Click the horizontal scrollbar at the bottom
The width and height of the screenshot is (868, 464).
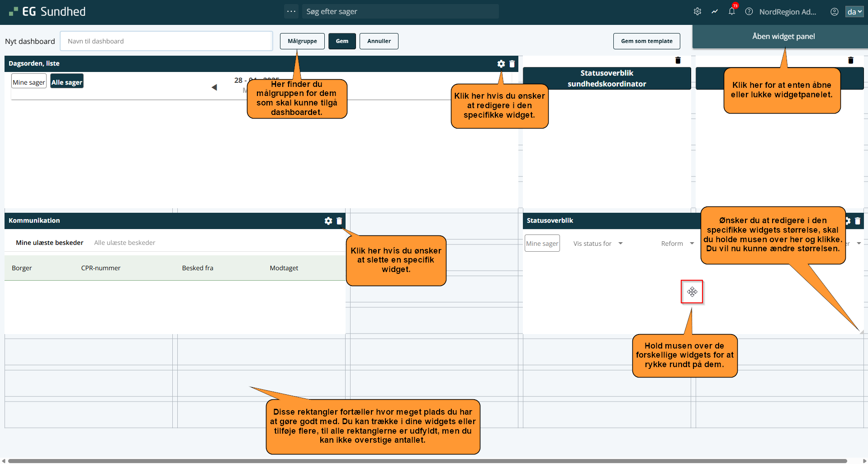427,461
